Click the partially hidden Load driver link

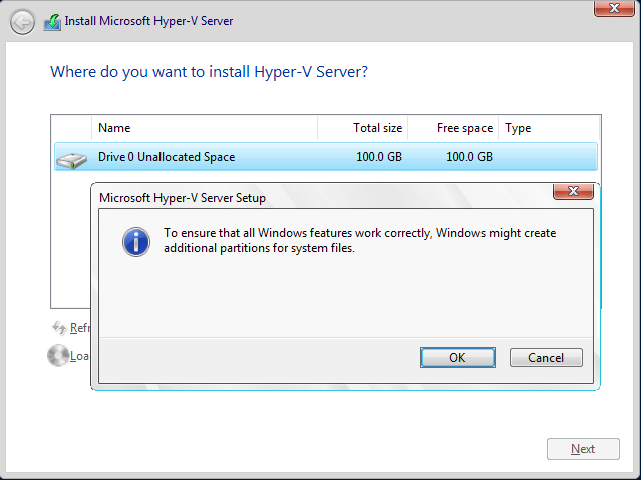click(x=79, y=356)
